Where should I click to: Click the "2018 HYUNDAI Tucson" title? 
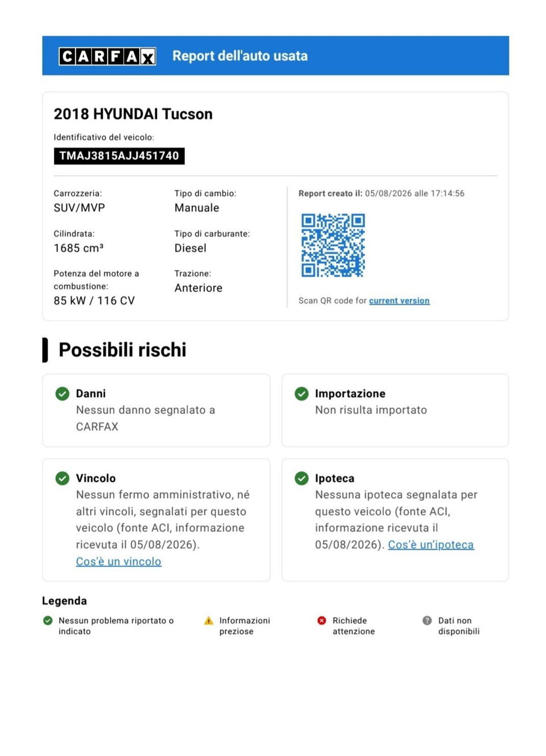point(133,114)
